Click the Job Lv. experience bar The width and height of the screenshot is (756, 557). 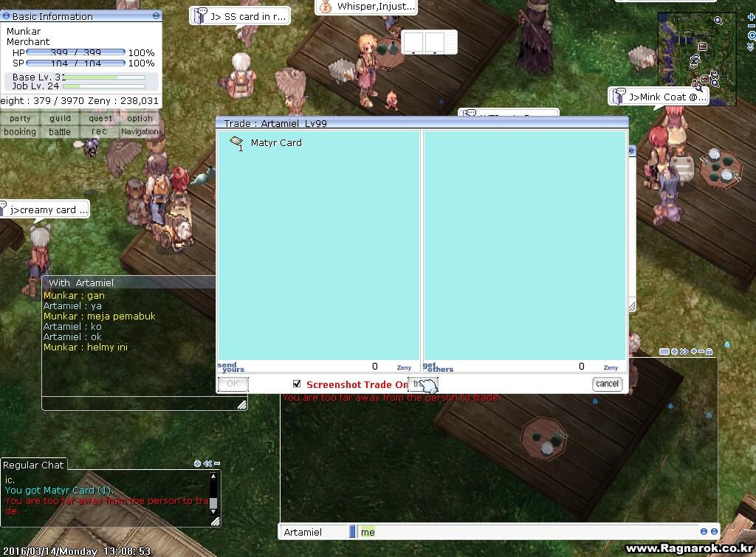tap(104, 86)
